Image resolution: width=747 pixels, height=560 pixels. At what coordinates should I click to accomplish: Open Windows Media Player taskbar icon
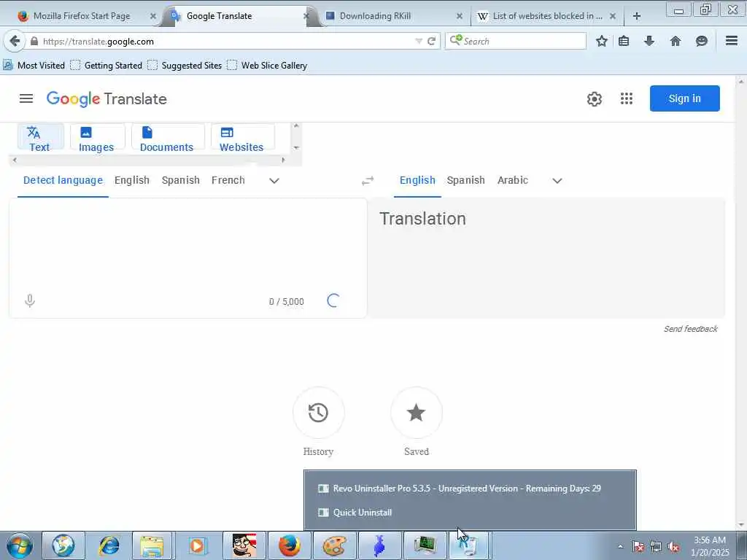coord(197,545)
